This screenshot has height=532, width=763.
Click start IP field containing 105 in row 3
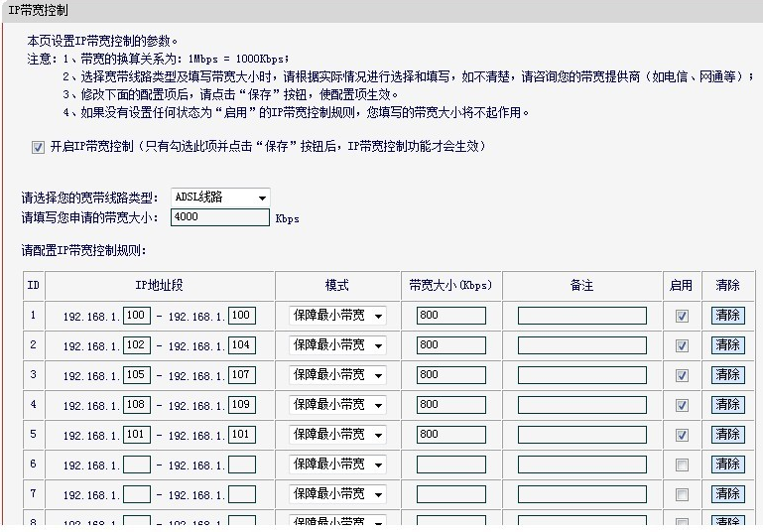(x=136, y=375)
